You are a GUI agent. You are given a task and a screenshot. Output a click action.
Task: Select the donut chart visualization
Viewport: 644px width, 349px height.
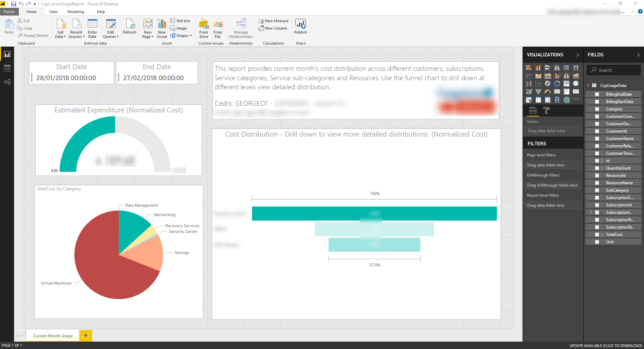[557, 84]
